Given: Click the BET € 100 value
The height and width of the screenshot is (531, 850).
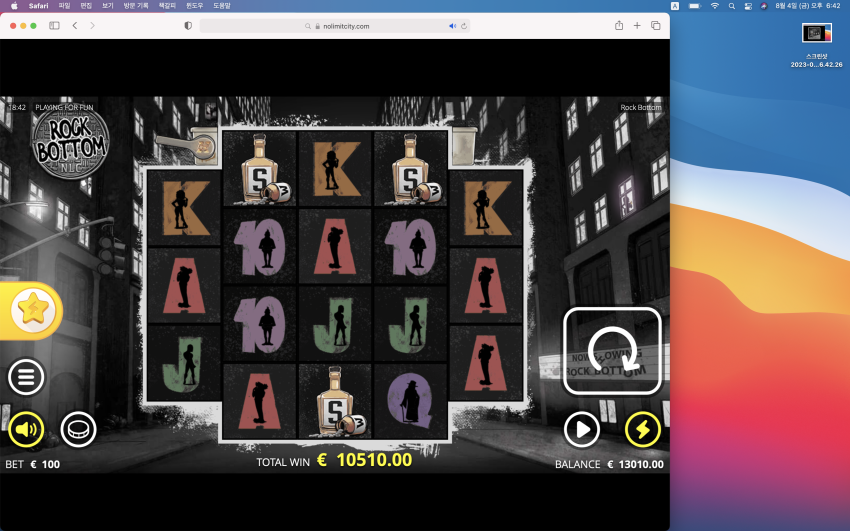Looking at the screenshot, I should [x=33, y=464].
